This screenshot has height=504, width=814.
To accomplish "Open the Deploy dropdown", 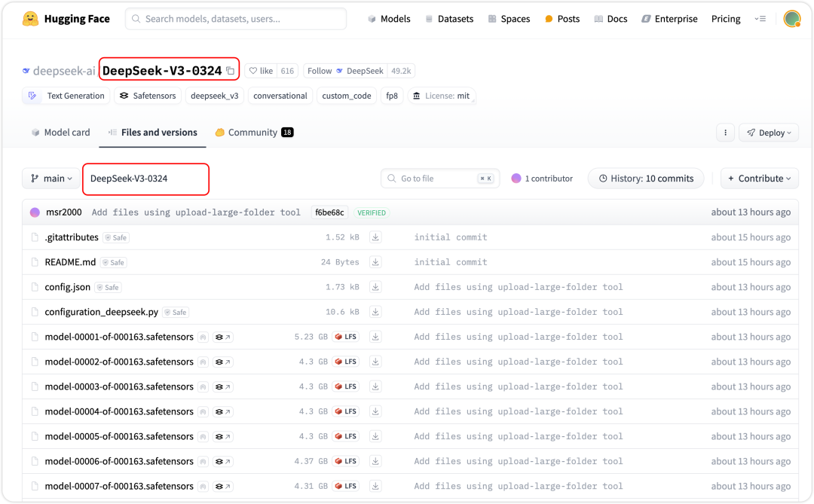I will pyautogui.click(x=768, y=132).
